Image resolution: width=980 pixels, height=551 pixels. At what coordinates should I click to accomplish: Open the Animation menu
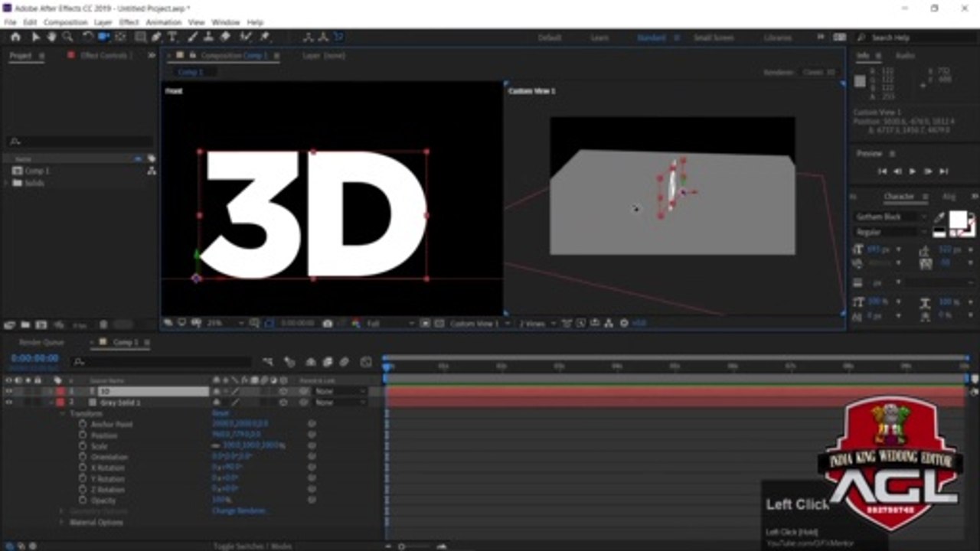tap(163, 22)
